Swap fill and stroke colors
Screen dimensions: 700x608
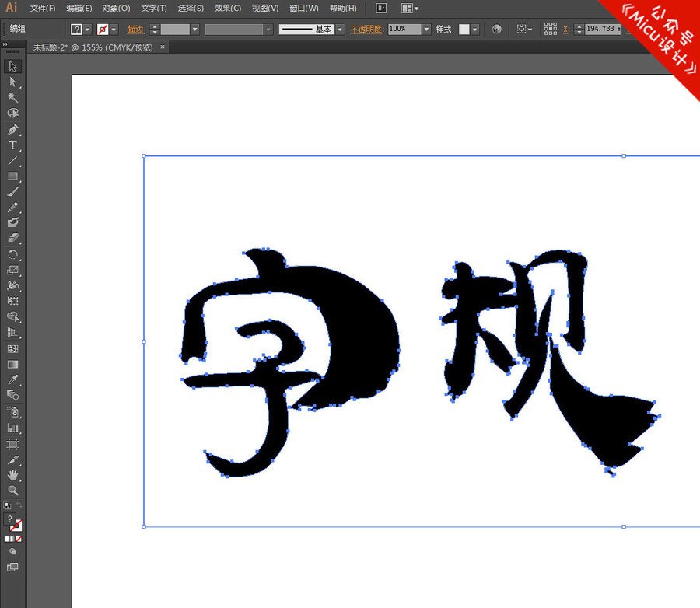pos(19,505)
